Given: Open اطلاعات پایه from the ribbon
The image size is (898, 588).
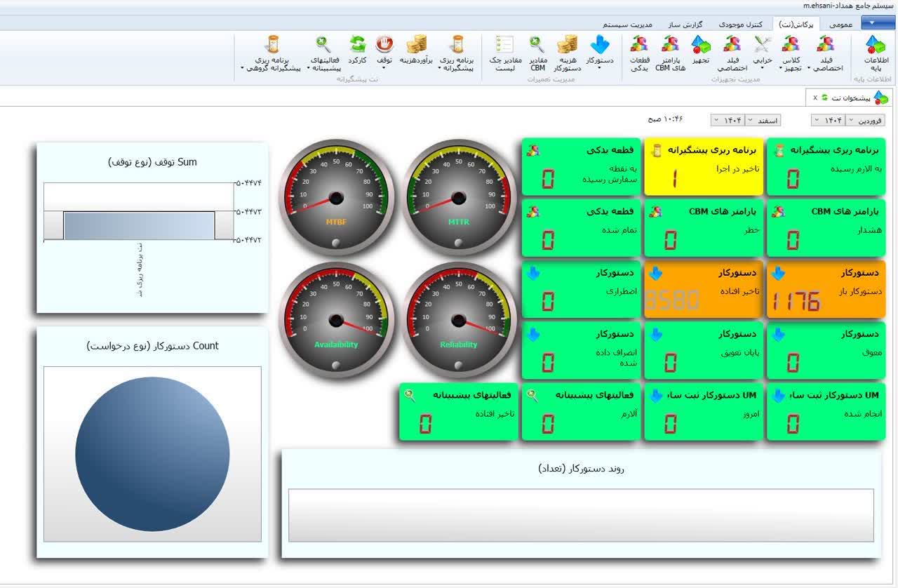Looking at the screenshot, I should point(875,53).
